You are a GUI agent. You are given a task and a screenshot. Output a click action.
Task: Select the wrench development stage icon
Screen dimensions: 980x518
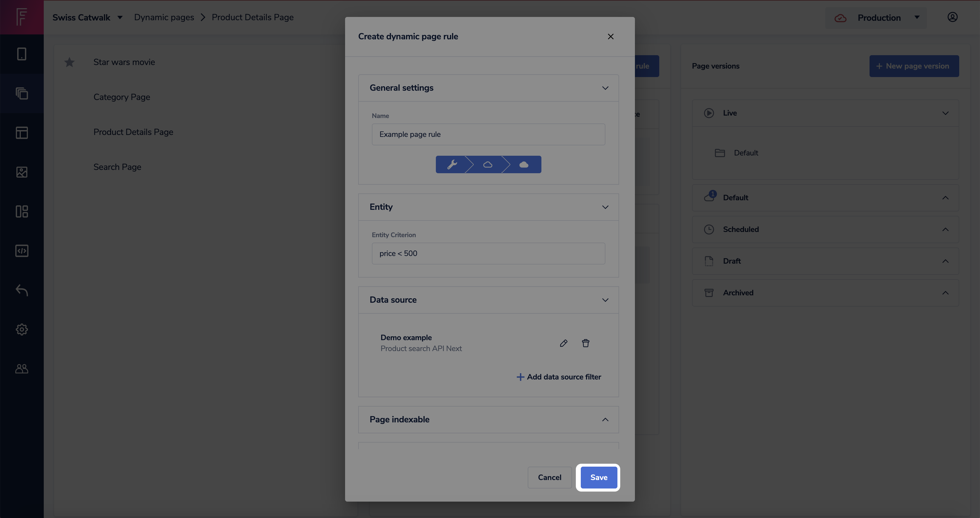(452, 164)
